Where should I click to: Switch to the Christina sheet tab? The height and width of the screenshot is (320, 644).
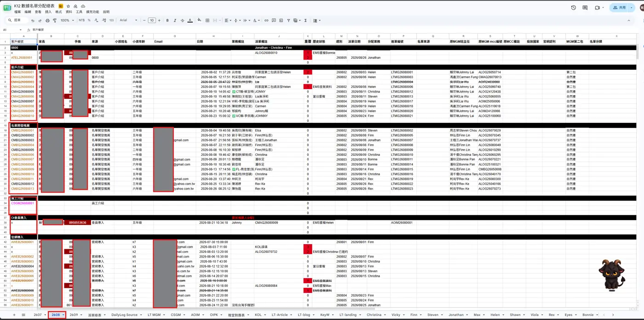tap(376, 315)
